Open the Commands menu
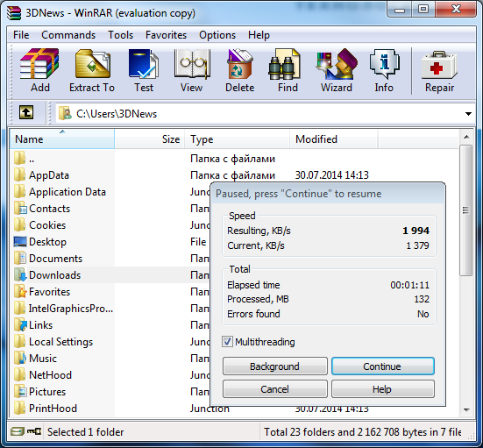The width and height of the screenshot is (483, 448). [68, 35]
